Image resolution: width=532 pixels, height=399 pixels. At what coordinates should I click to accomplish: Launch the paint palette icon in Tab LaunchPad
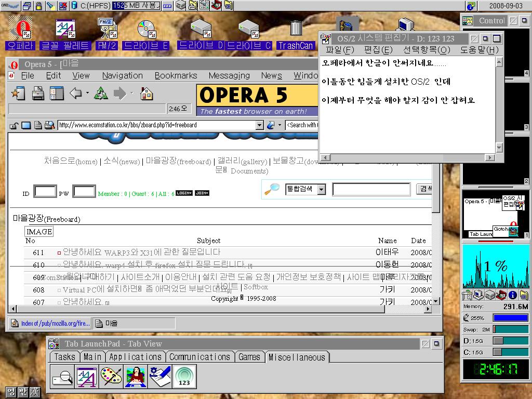(x=111, y=377)
